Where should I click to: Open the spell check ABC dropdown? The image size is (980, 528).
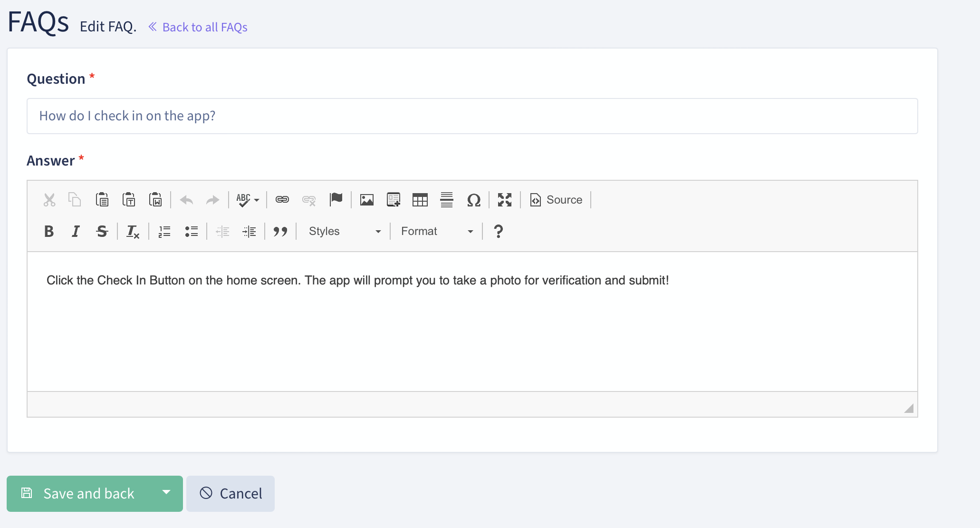pyautogui.click(x=248, y=200)
